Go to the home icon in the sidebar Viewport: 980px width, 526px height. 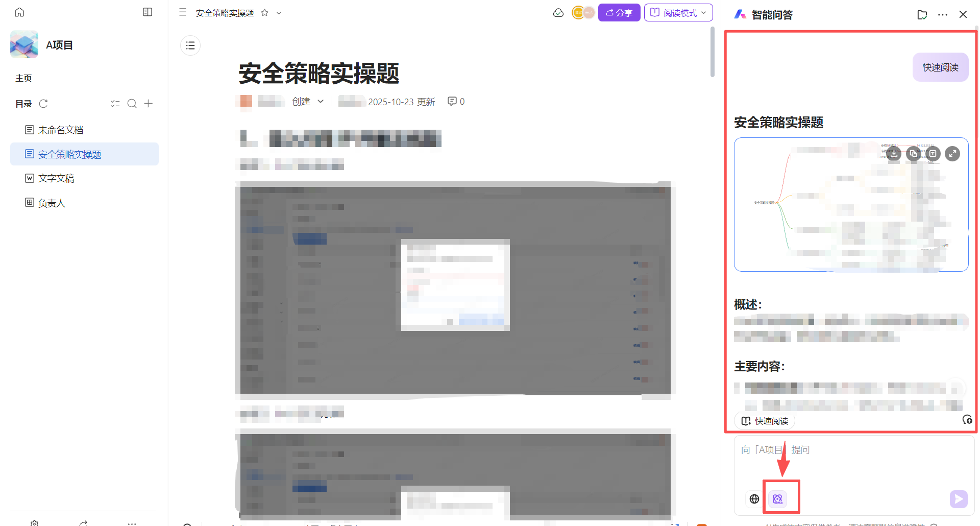click(19, 12)
